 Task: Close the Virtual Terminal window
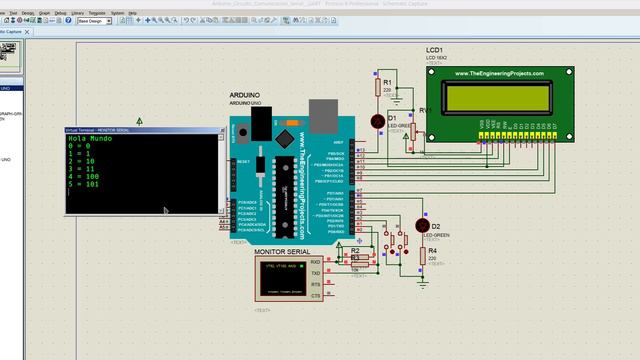(x=222, y=130)
